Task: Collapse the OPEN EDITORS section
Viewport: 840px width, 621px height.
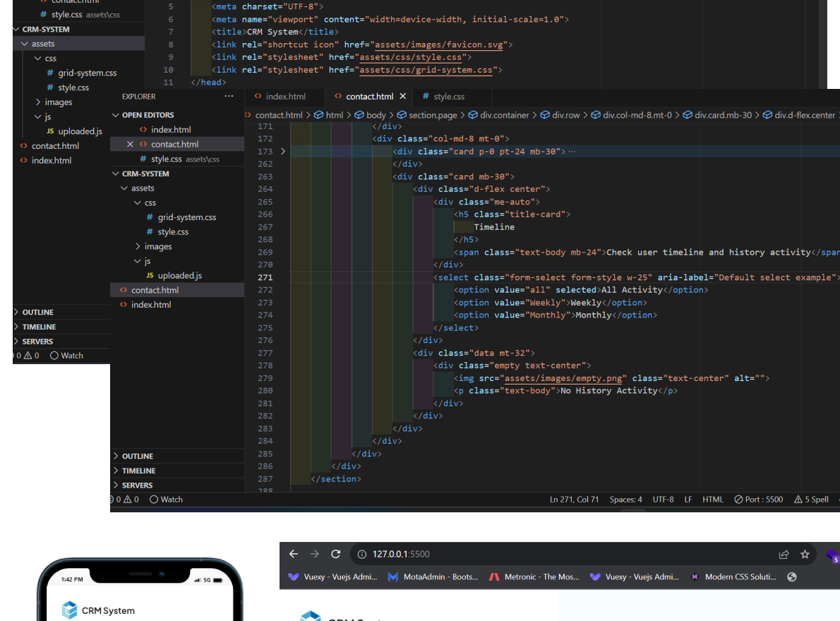Action: (x=147, y=115)
